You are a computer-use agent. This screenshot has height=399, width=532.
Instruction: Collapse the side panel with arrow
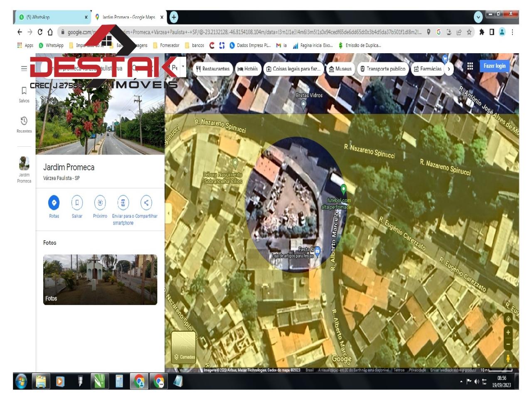tap(168, 214)
